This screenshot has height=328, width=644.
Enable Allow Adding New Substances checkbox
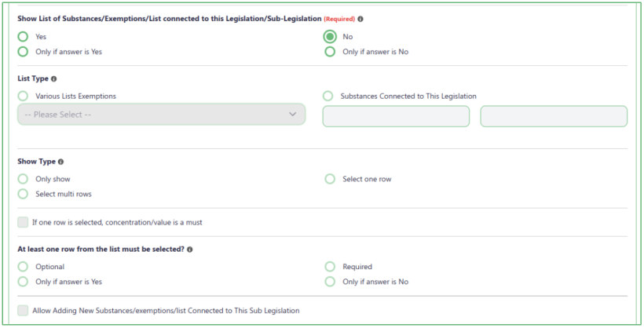click(x=23, y=311)
